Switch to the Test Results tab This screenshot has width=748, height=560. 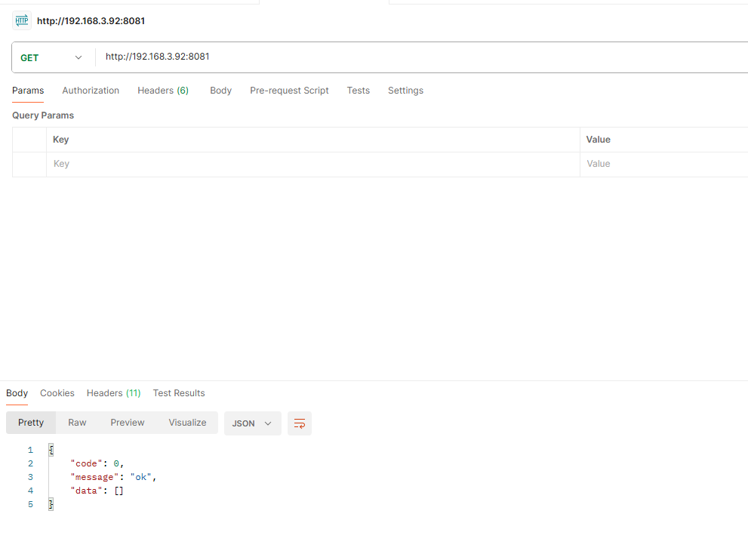tap(179, 393)
